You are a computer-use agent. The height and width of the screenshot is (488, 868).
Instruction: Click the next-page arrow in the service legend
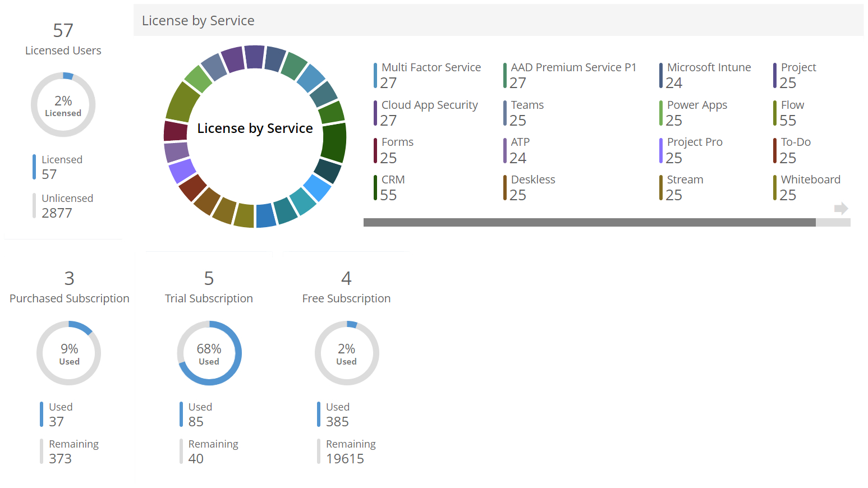point(841,209)
